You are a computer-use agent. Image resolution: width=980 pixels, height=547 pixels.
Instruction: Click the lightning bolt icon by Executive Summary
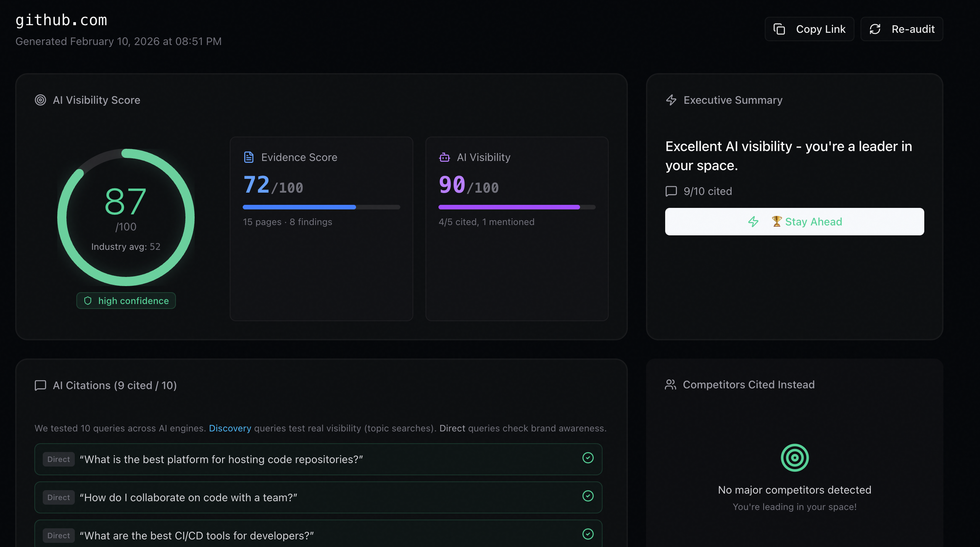pyautogui.click(x=671, y=100)
